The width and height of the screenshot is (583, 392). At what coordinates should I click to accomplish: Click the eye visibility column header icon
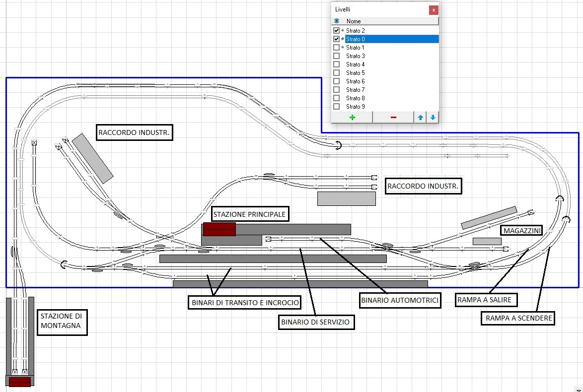pyautogui.click(x=337, y=21)
